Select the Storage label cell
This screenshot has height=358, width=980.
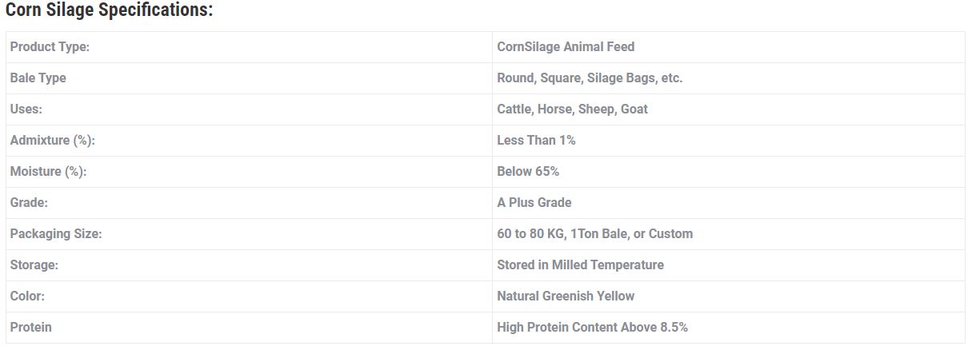click(249, 265)
